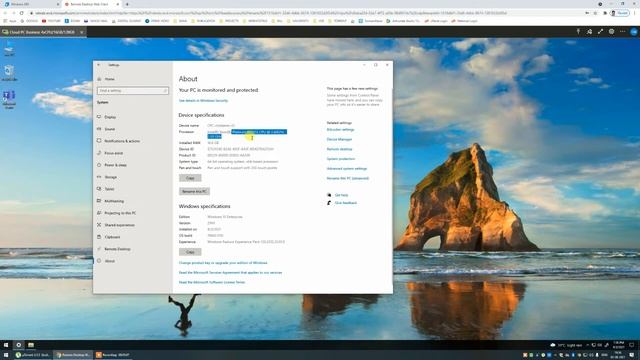Click the Settings back arrow

click(x=99, y=65)
